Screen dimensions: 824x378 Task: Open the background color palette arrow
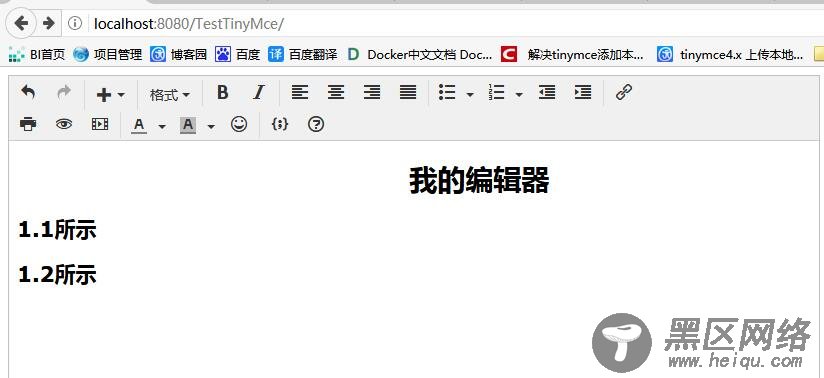(211, 126)
